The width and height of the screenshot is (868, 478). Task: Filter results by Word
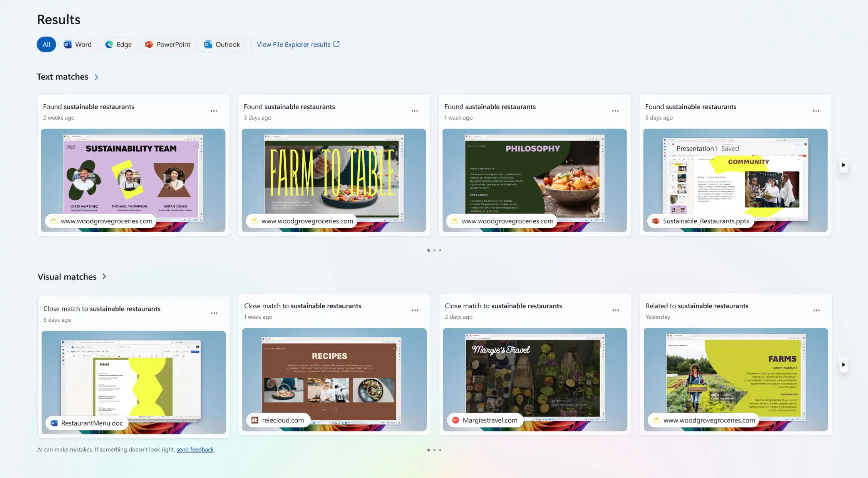(x=78, y=44)
